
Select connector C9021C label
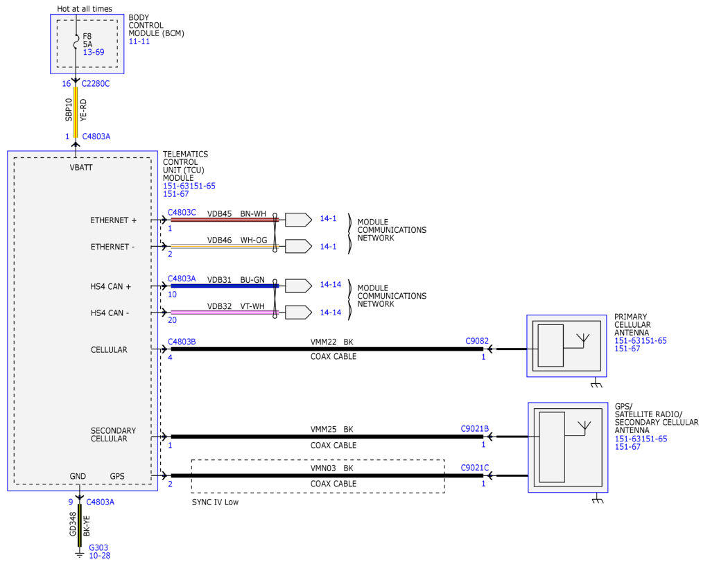click(x=474, y=467)
